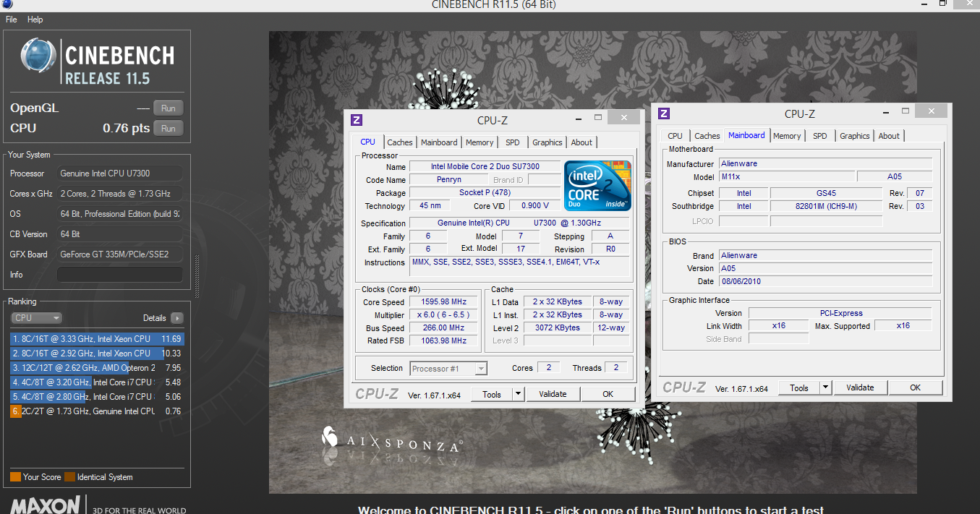Click the Bus Speed value 266.00 MHz
The width and height of the screenshot is (980, 514).
445,328
